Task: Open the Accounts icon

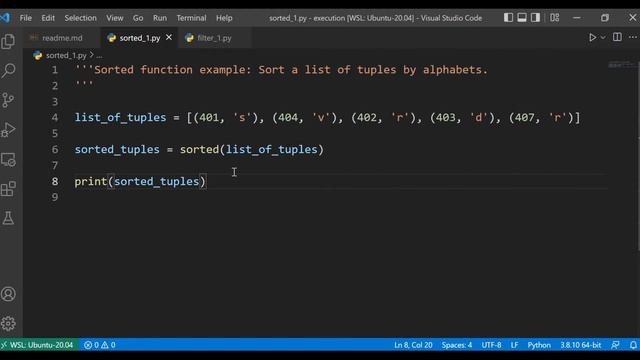Action: click(x=8, y=294)
